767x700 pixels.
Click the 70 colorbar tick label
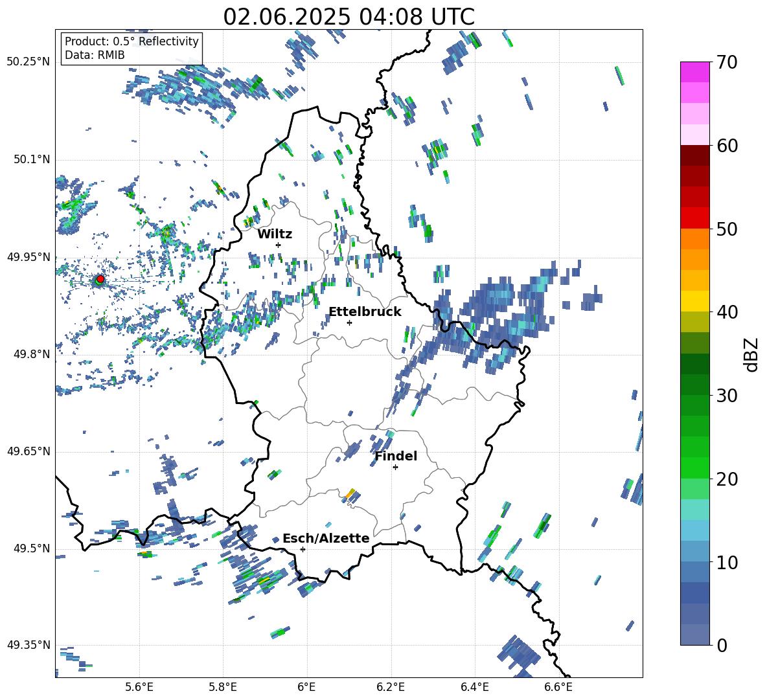(727, 62)
